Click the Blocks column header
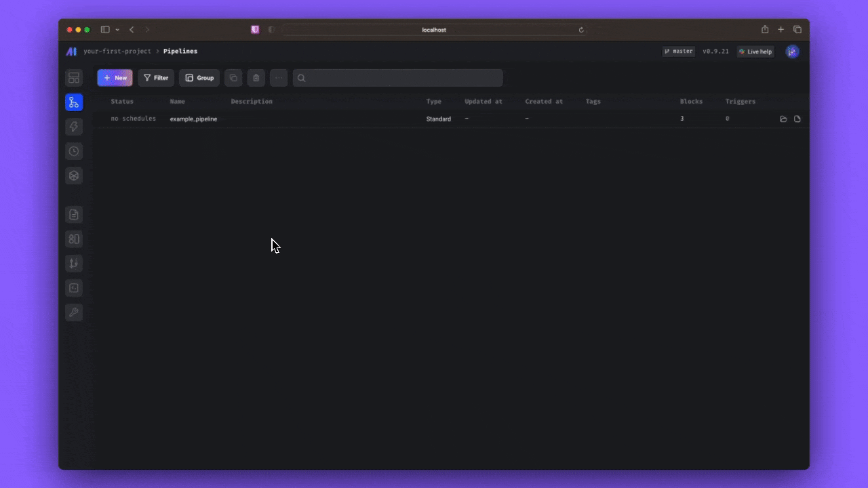The image size is (868, 488). point(691,102)
